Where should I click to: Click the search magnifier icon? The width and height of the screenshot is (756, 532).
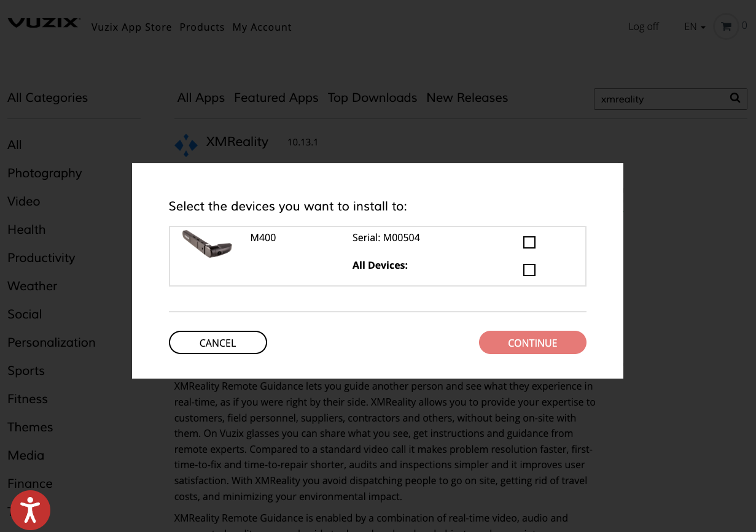pyautogui.click(x=735, y=98)
